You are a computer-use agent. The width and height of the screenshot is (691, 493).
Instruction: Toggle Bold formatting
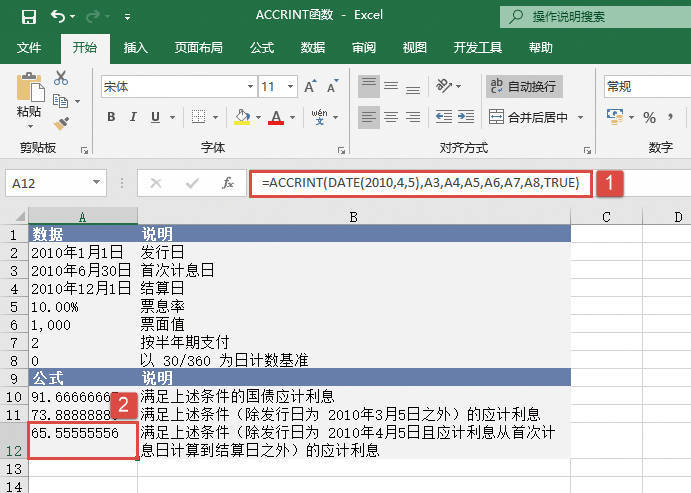[111, 117]
